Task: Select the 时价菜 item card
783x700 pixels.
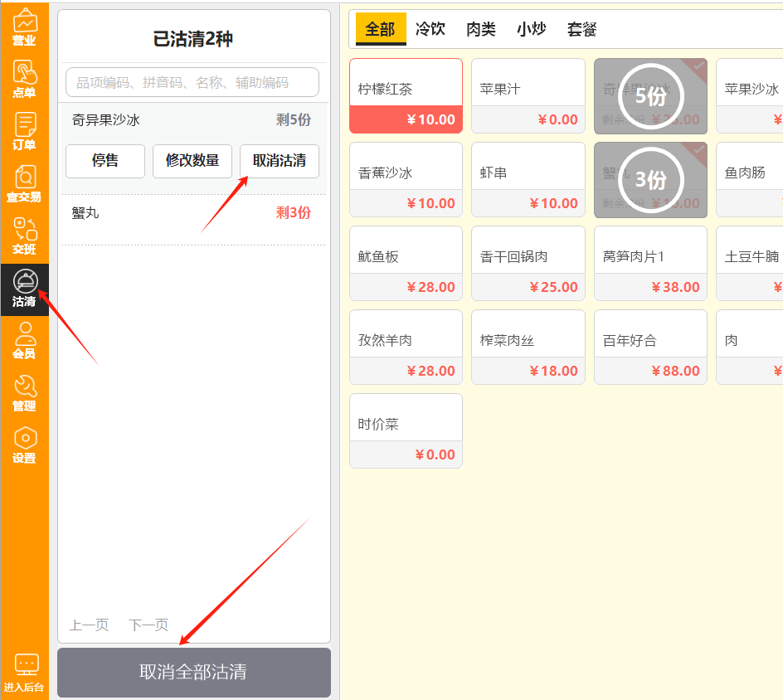Action: click(x=406, y=431)
